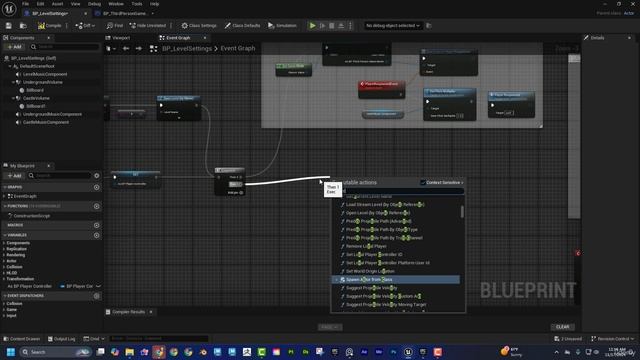Open the Asset menu
The width and height of the screenshot is (640, 360).
click(57, 4)
